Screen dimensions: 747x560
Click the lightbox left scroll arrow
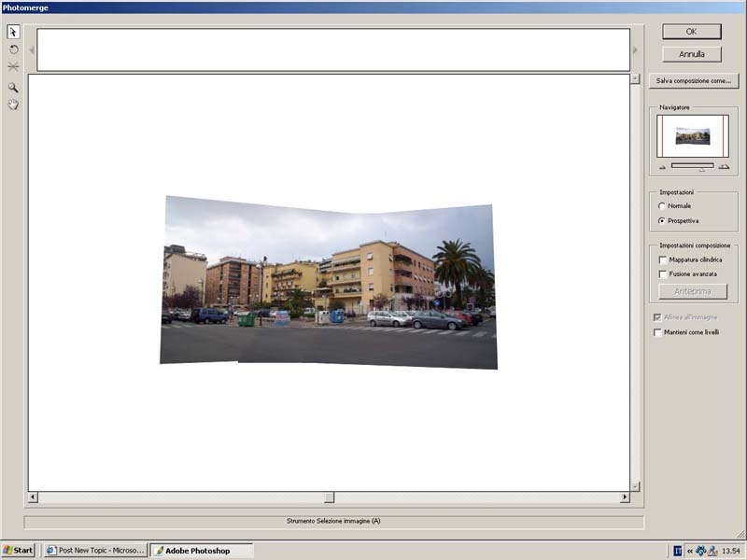click(x=32, y=50)
